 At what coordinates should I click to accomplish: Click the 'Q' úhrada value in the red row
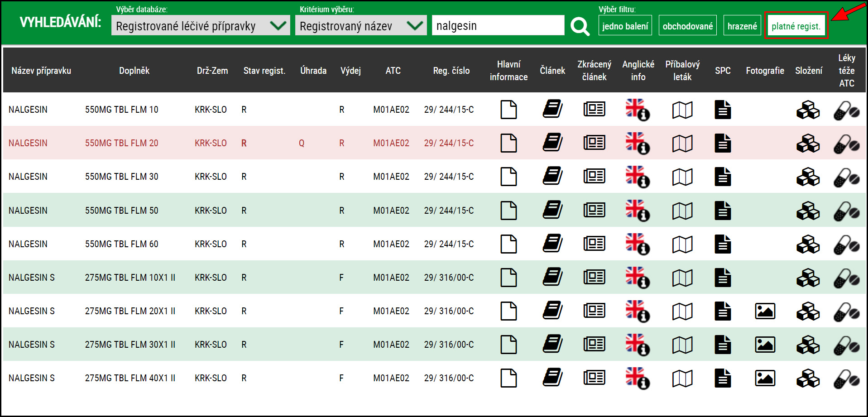click(302, 143)
